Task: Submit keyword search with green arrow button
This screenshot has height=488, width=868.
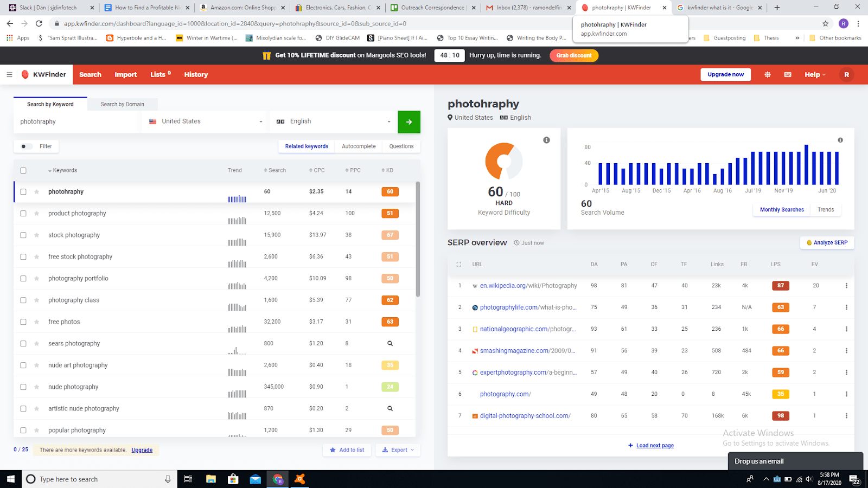Action: pyautogui.click(x=409, y=121)
